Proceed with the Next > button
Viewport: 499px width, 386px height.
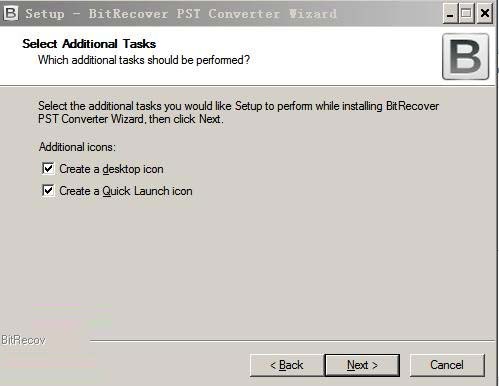tap(362, 365)
